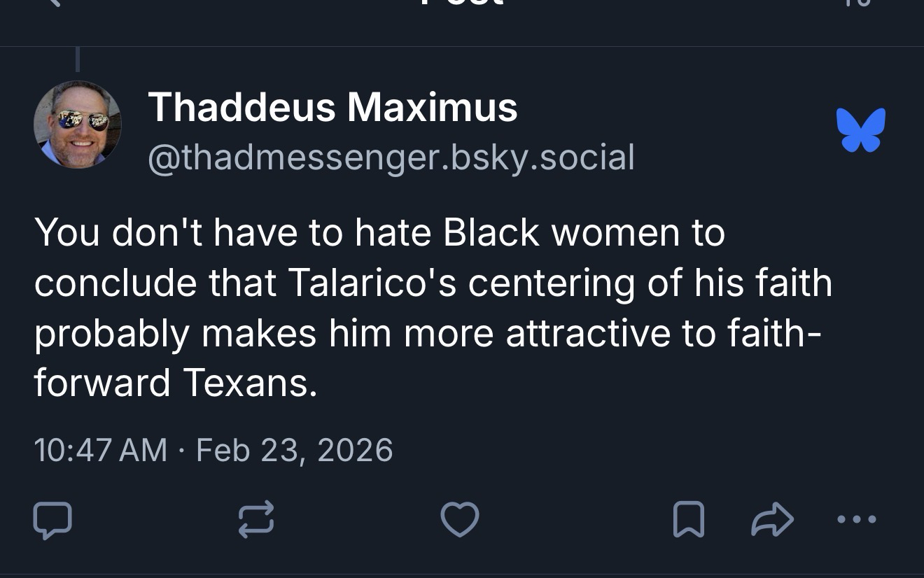Viewport: 924px width, 578px height.
Task: Share the post via the arrow icon
Action: click(772, 520)
